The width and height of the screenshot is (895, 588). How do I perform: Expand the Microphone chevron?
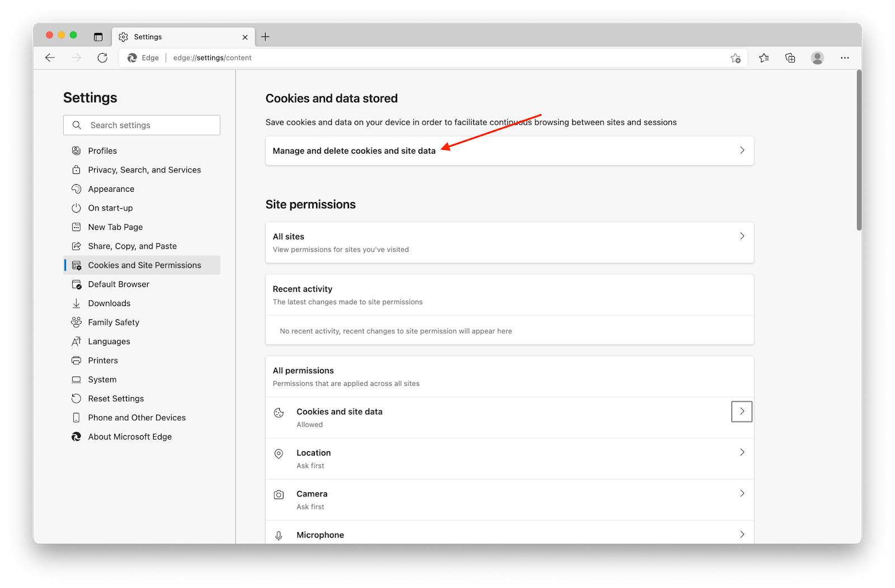(x=742, y=534)
